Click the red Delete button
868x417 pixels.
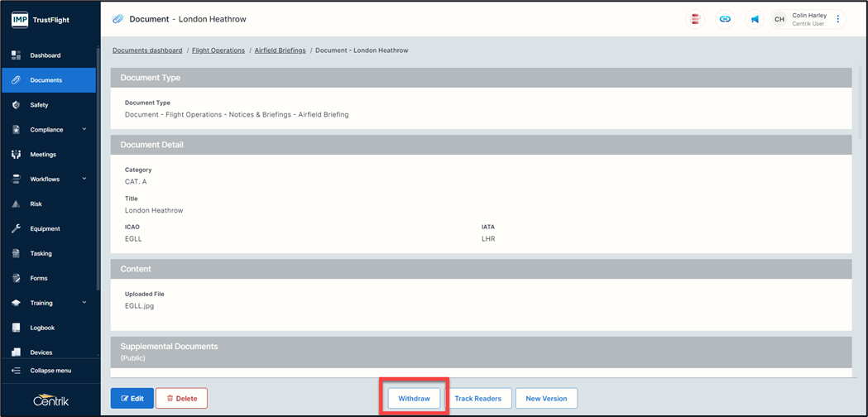click(x=181, y=398)
